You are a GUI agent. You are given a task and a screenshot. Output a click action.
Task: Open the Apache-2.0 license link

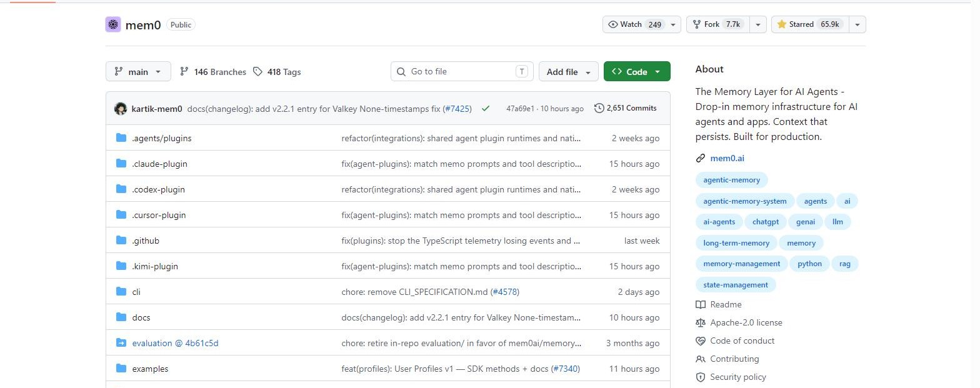[x=746, y=323]
